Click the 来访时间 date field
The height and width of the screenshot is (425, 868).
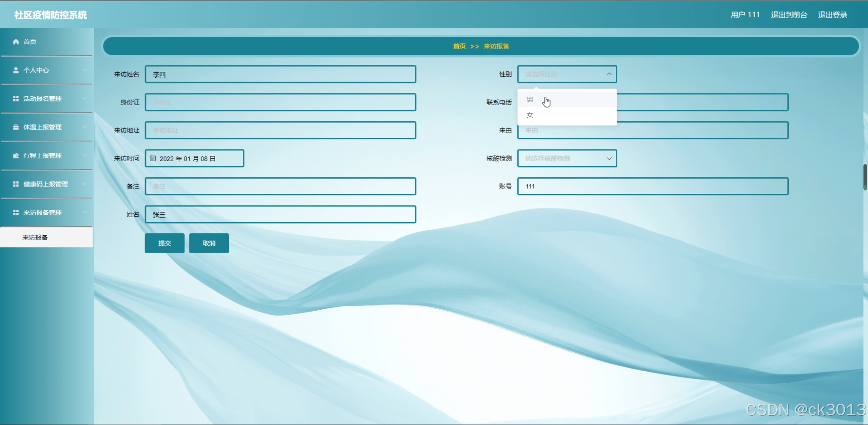[195, 158]
